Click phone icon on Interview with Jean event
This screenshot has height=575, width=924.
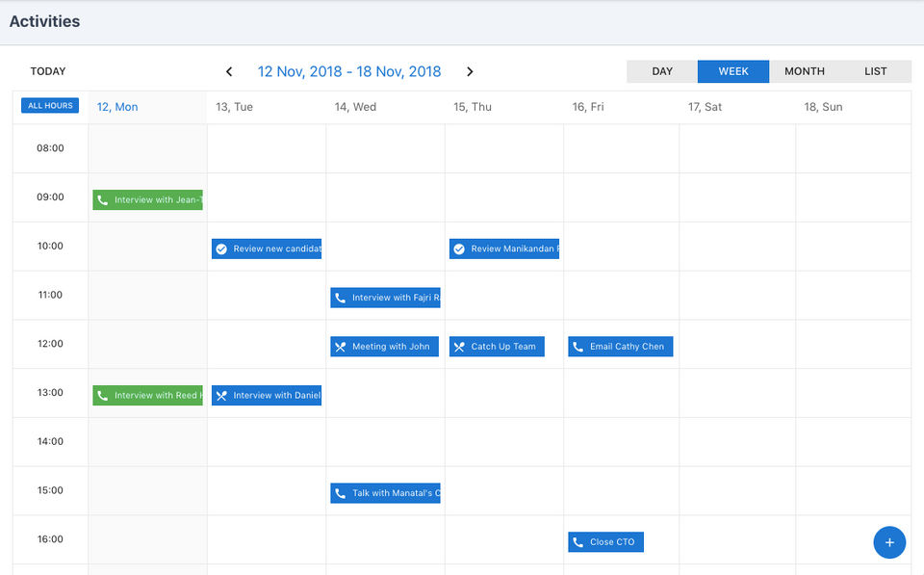tap(103, 200)
